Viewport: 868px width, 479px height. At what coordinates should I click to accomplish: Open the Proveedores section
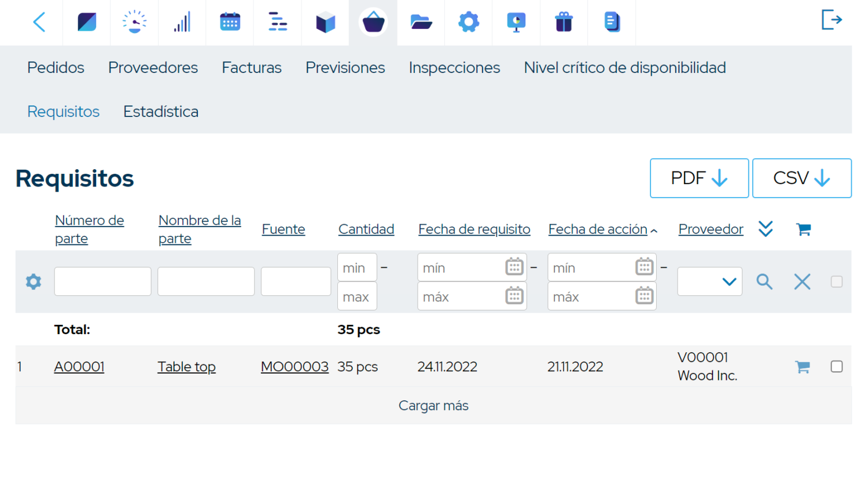click(153, 67)
